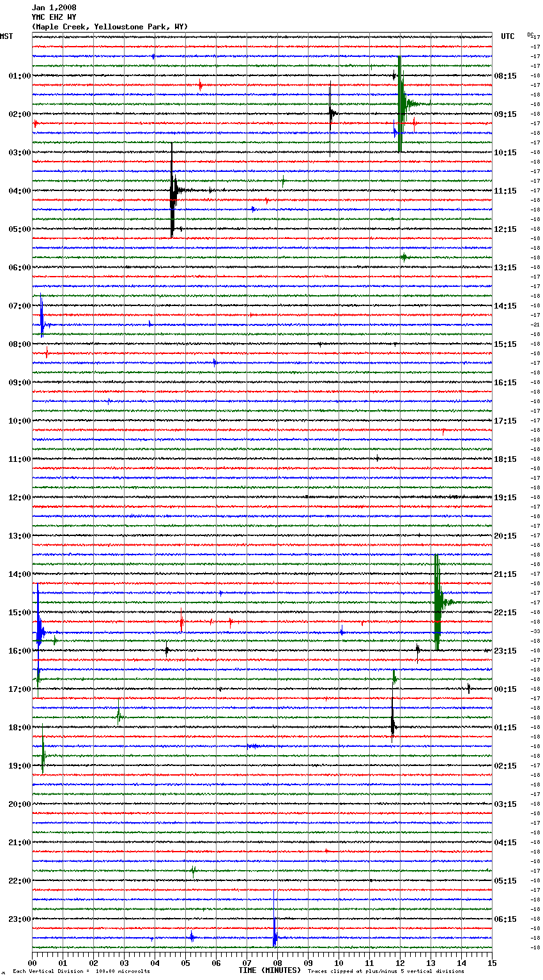Click the 04:15 UTC time label

[505, 843]
